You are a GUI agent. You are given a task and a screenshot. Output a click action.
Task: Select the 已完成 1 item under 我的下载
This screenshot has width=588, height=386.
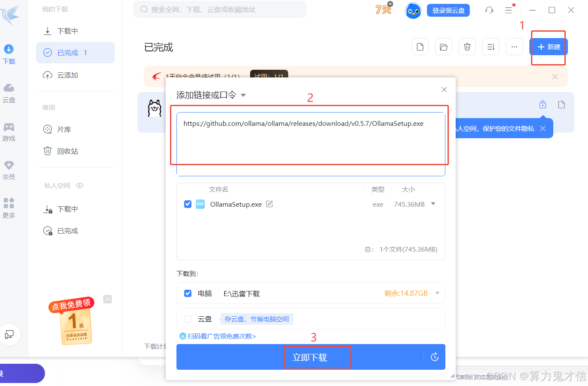pos(75,53)
